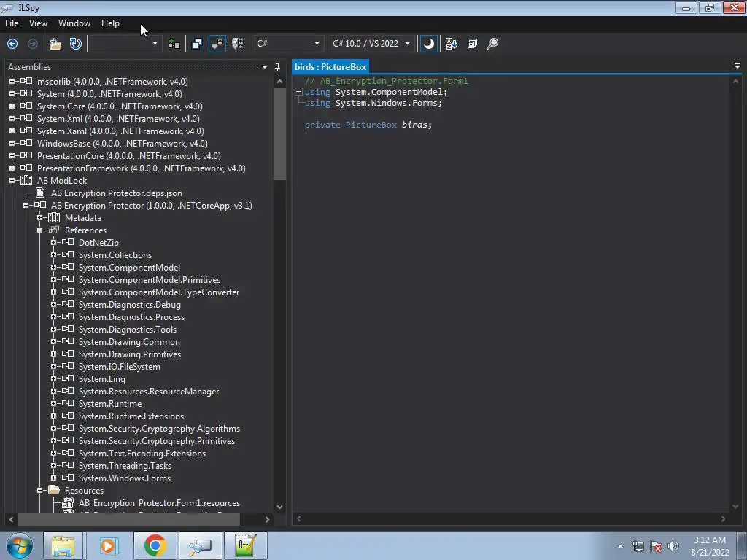Collapse the Resources folder node
This screenshot has height=560, width=747.
coord(39,490)
